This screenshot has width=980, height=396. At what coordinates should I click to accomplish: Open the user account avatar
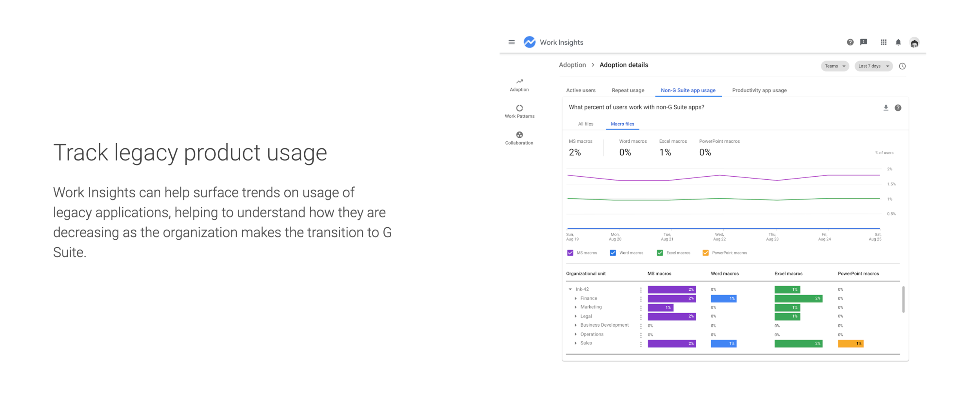coord(914,42)
